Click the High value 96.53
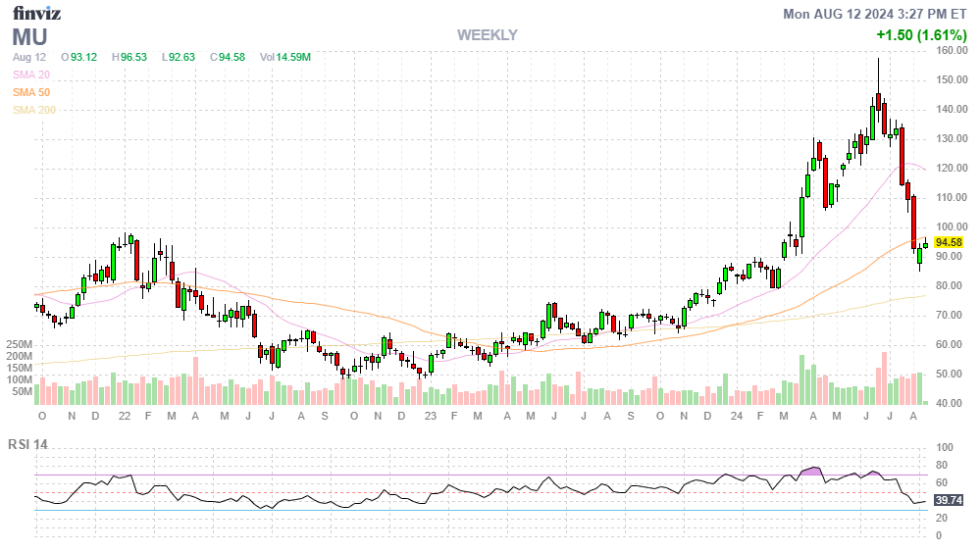This screenshot has width=980, height=551. (129, 57)
